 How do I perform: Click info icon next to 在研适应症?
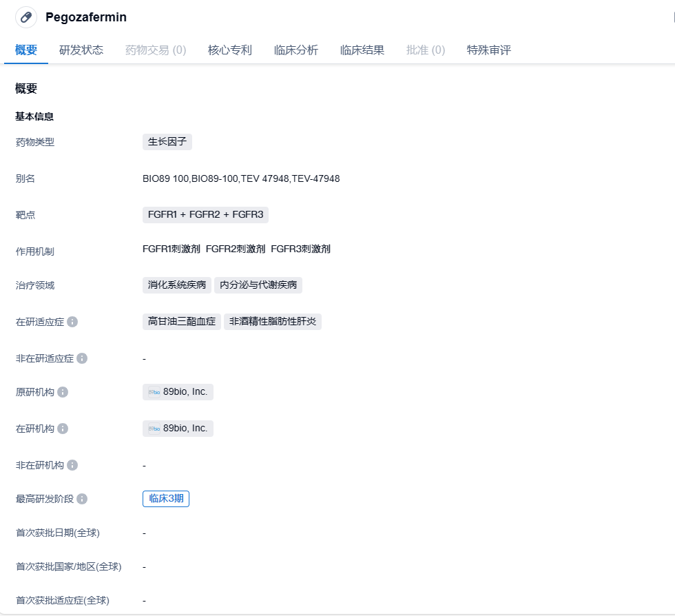pos(72,322)
